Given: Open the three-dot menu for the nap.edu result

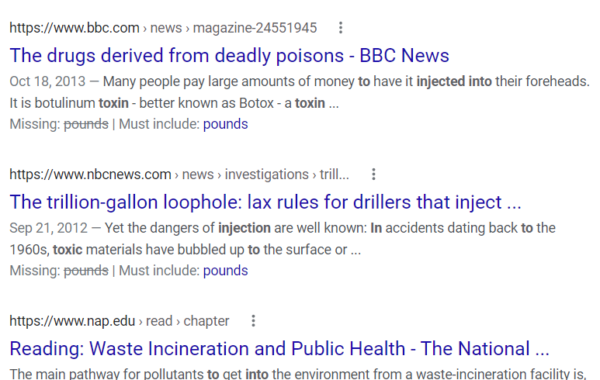Looking at the screenshot, I should (x=253, y=321).
